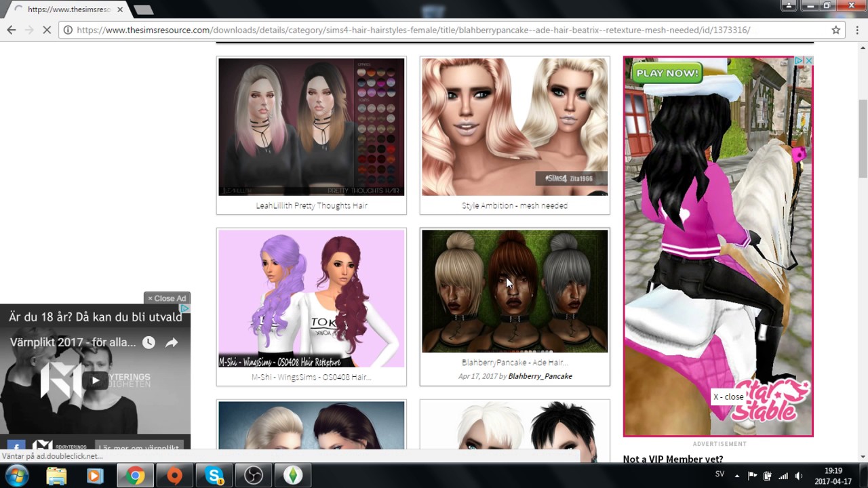Click the power plug tray icon

768,476
